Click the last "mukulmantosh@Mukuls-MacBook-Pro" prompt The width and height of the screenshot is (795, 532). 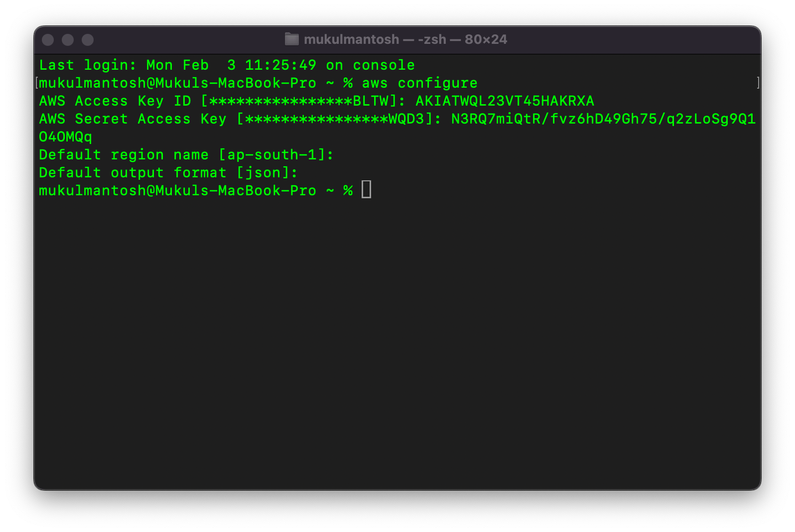coord(177,191)
